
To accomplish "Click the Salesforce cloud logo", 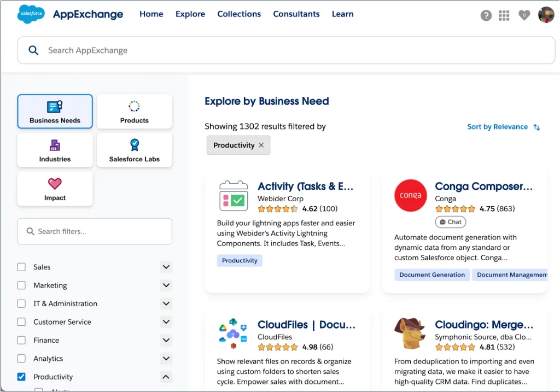I will [x=31, y=14].
